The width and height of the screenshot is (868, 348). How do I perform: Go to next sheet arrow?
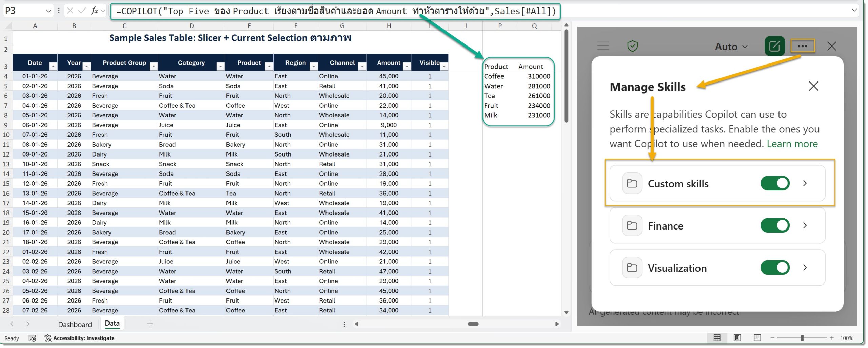pyautogui.click(x=28, y=324)
